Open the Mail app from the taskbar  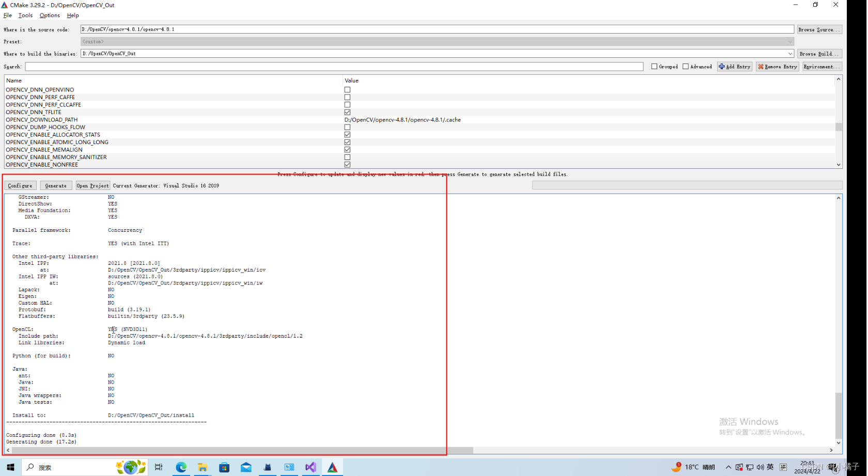(245, 467)
